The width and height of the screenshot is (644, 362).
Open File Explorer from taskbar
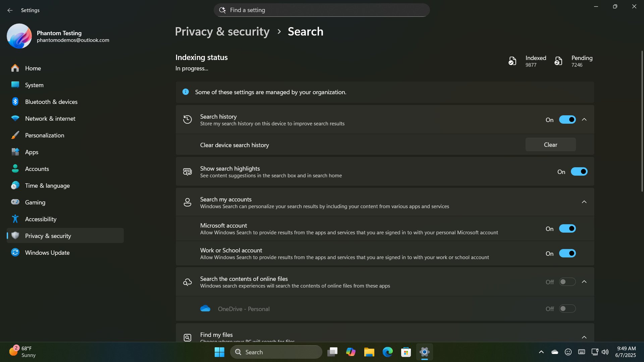[x=369, y=352]
